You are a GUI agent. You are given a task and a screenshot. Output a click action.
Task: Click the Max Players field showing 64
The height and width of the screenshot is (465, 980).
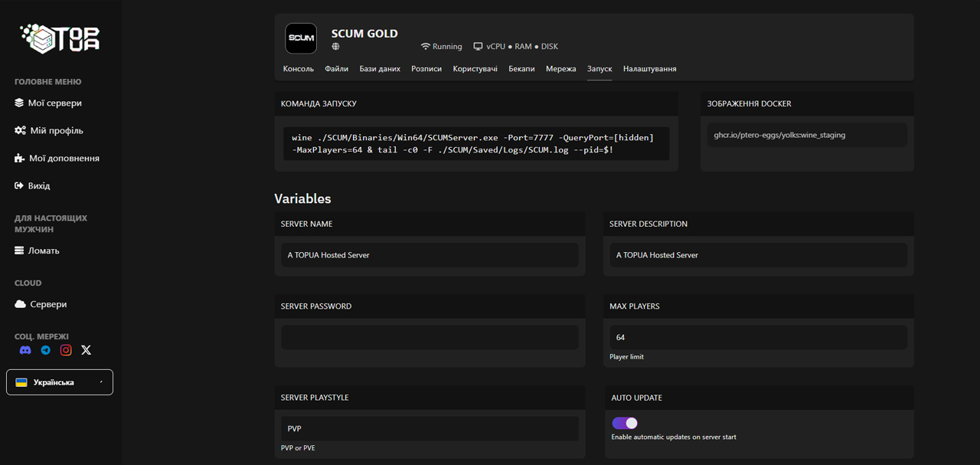click(x=758, y=337)
